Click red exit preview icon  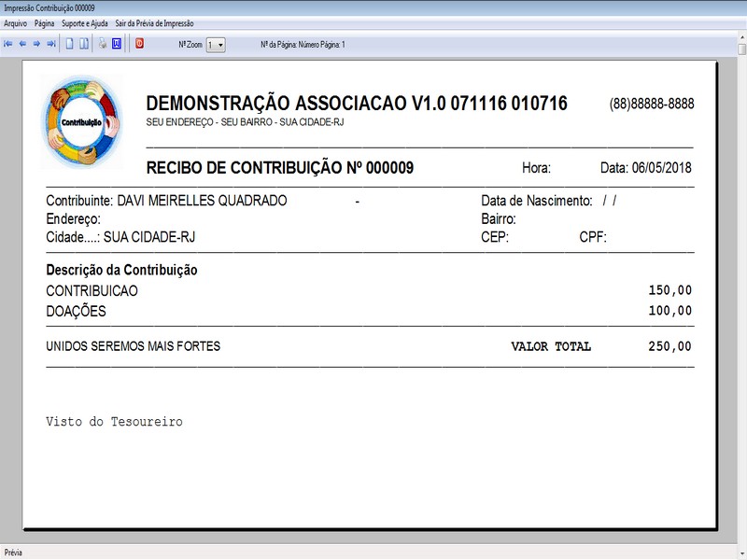tap(139, 44)
